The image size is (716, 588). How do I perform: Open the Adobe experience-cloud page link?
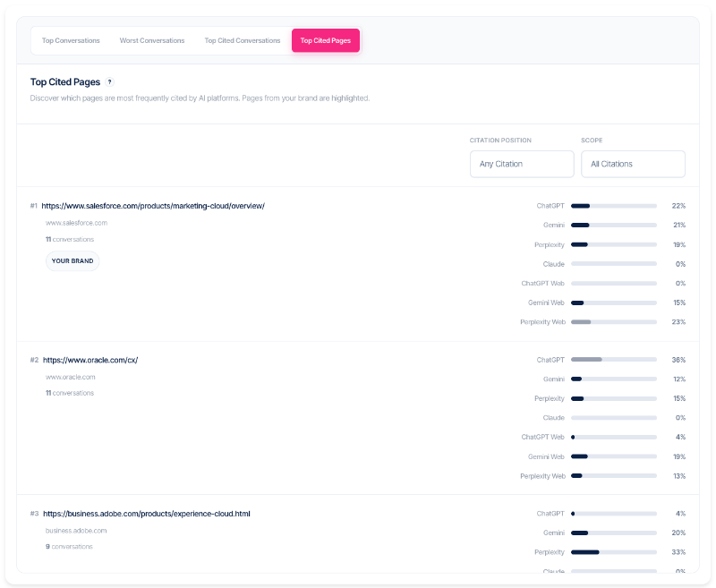(x=147, y=514)
